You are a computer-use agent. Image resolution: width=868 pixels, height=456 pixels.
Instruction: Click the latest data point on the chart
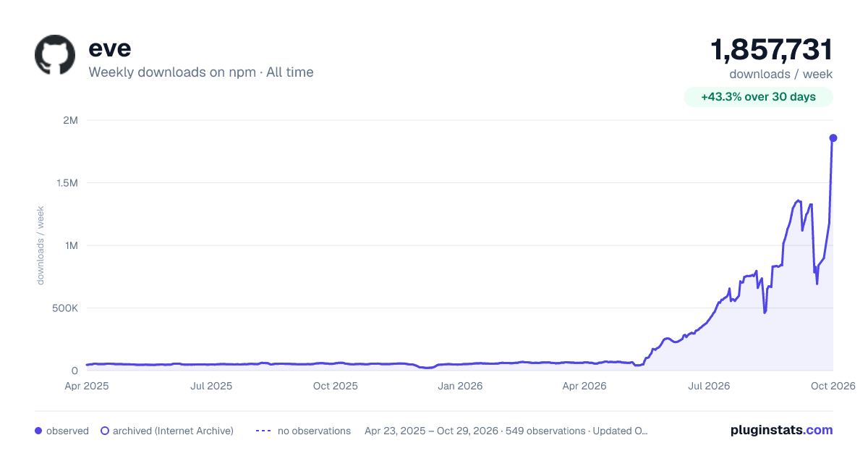tap(833, 138)
